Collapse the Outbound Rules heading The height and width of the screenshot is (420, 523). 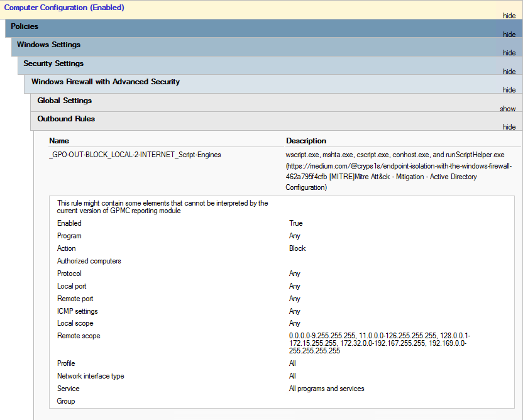(66, 119)
